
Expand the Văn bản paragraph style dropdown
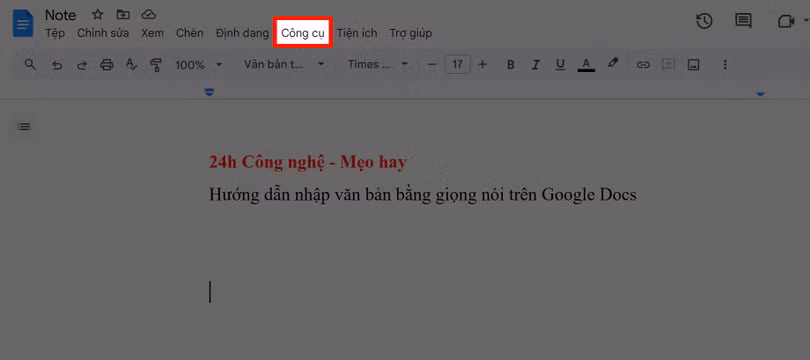(x=284, y=65)
